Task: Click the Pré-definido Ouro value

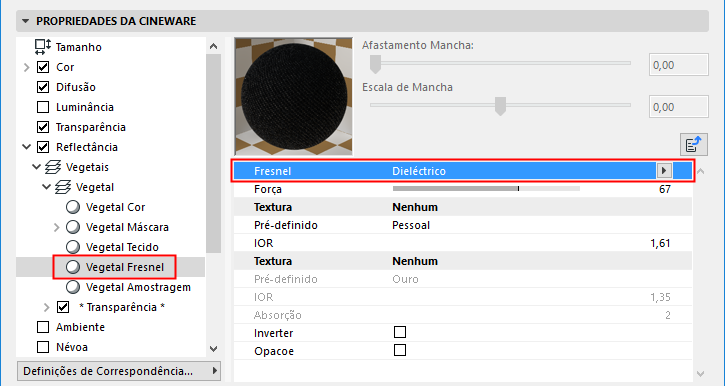Action: click(x=405, y=279)
